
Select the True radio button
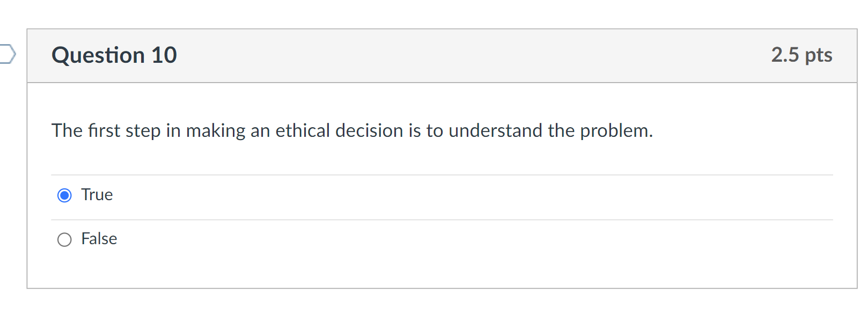click(x=64, y=195)
